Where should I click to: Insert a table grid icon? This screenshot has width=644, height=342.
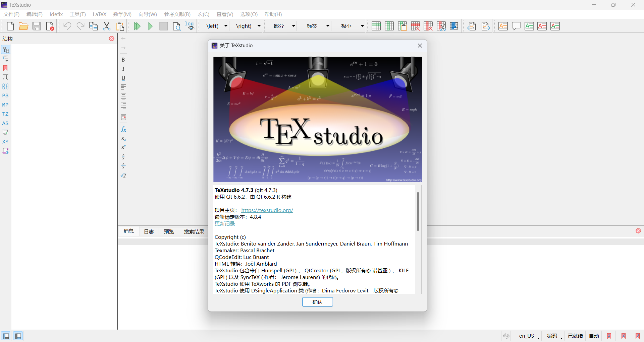tap(376, 26)
